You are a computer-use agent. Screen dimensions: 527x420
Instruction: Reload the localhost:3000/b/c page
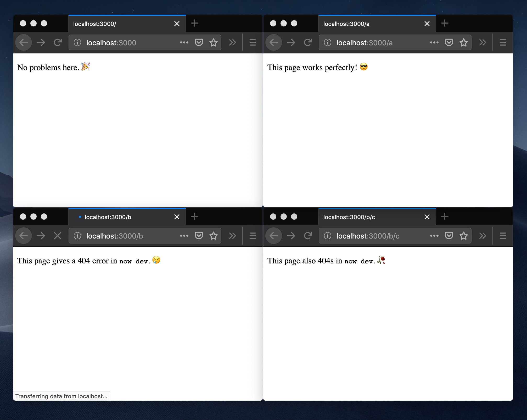tap(308, 236)
